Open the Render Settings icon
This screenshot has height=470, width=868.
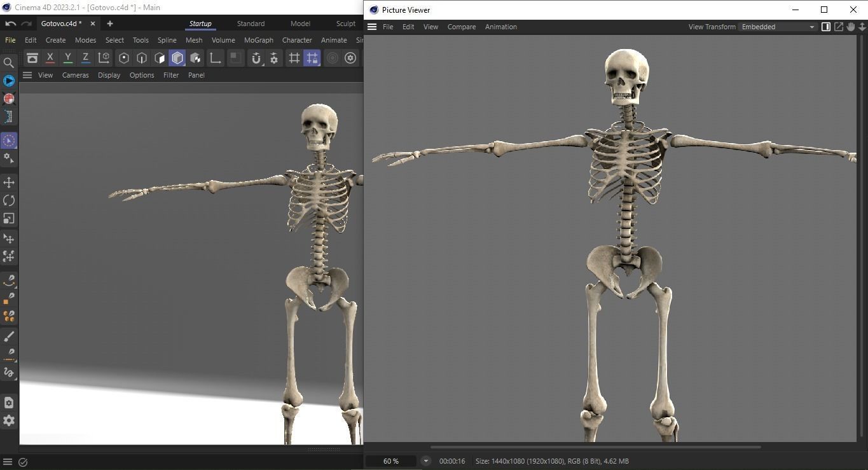pos(9,116)
